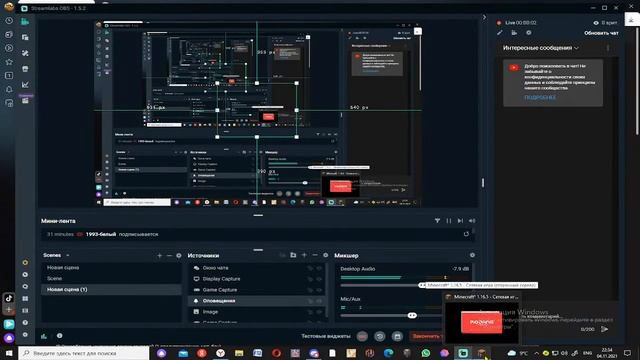The width and height of the screenshot is (640, 360).
Task: Lock the Display Capture source
Action: [310, 279]
